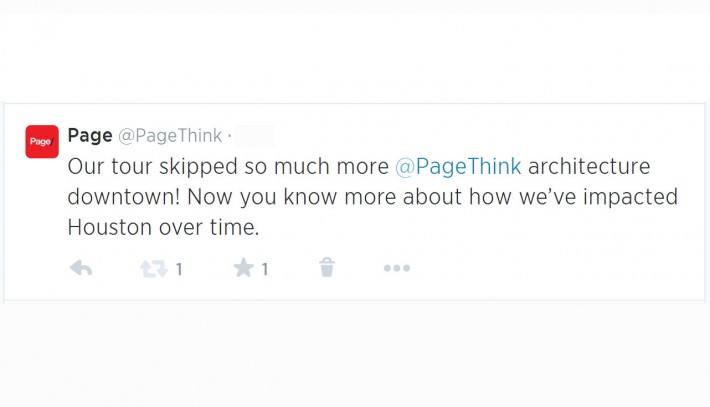
Task: Click the gray @PageThink handle in header
Action: (x=170, y=135)
